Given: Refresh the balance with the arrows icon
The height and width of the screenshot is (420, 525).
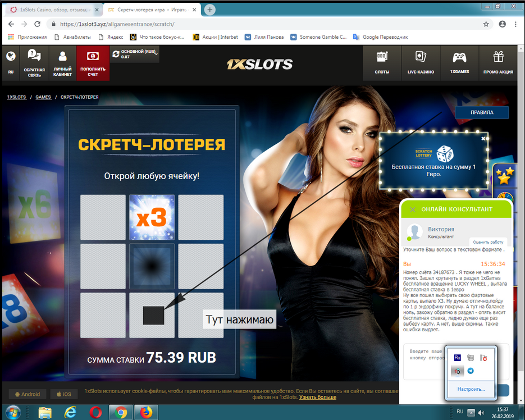Looking at the screenshot, I should click(116, 54).
